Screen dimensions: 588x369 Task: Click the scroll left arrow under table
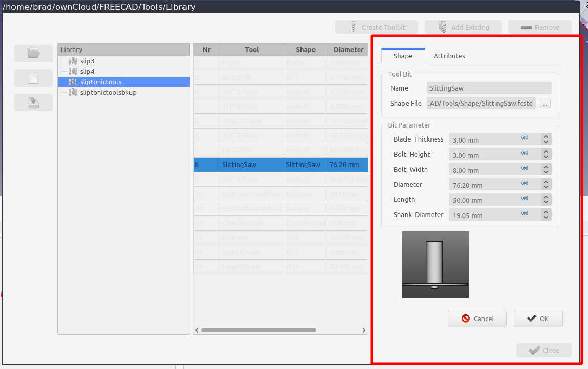[197, 330]
